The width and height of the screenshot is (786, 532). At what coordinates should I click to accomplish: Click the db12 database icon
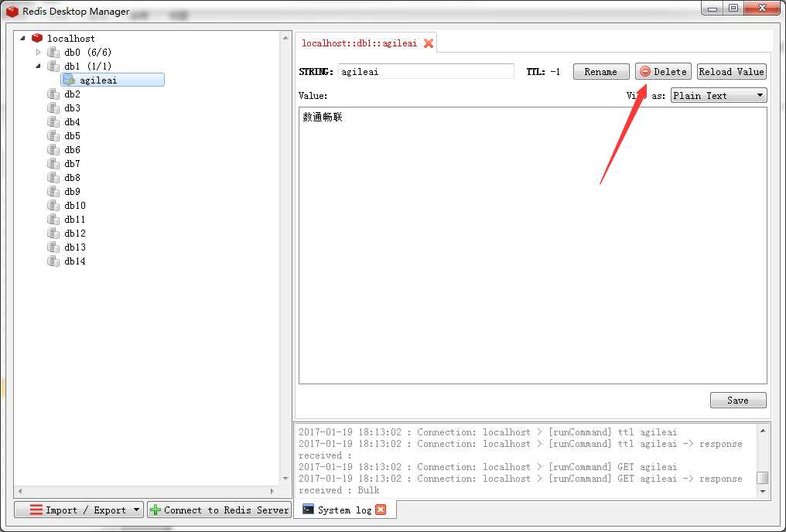[53, 234]
